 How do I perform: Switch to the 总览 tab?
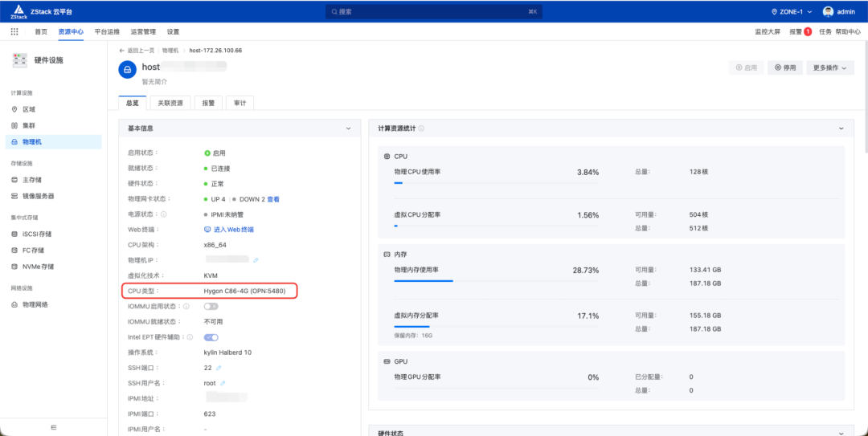pyautogui.click(x=133, y=103)
